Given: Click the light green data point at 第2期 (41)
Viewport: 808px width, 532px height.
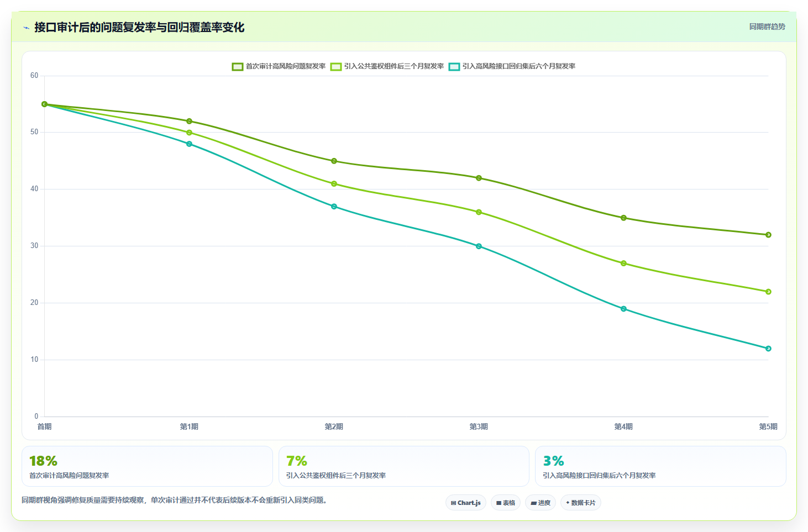Looking at the screenshot, I should click(x=334, y=183).
